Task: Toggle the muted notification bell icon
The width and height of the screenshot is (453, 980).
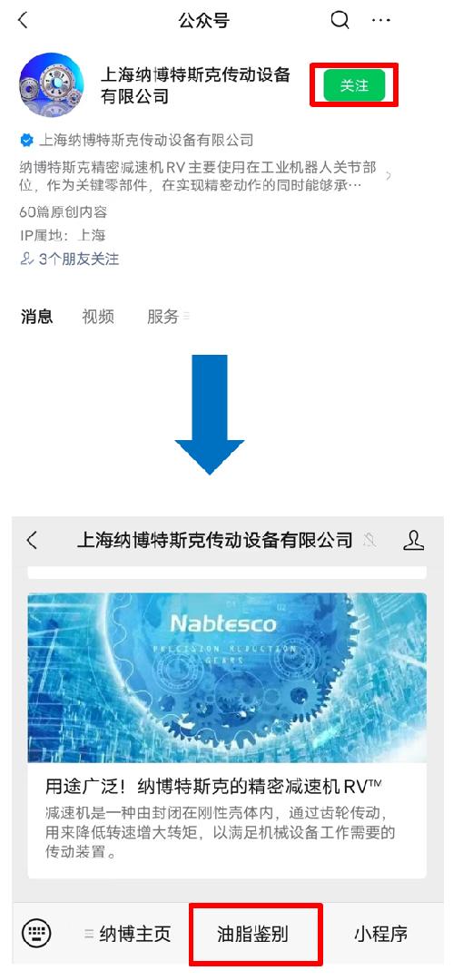Action: pyautogui.click(x=369, y=540)
